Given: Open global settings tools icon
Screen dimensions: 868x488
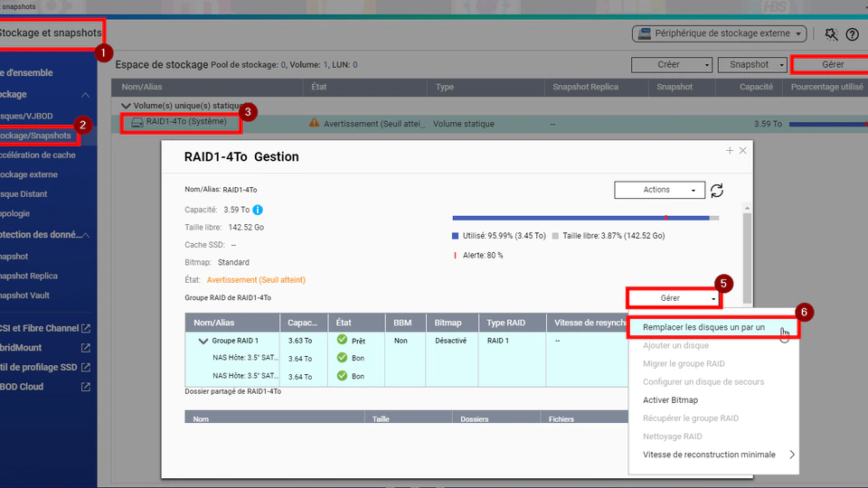Looking at the screenshot, I should (831, 33).
